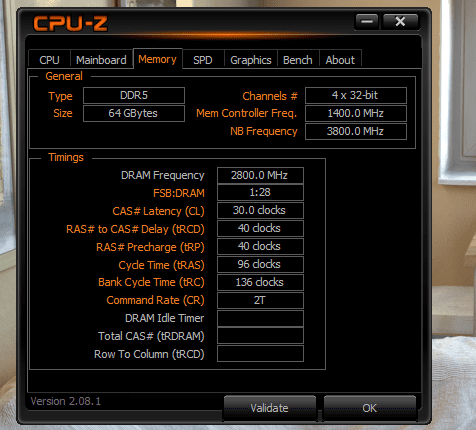Click the tRP 40 clocks value

(x=260, y=247)
